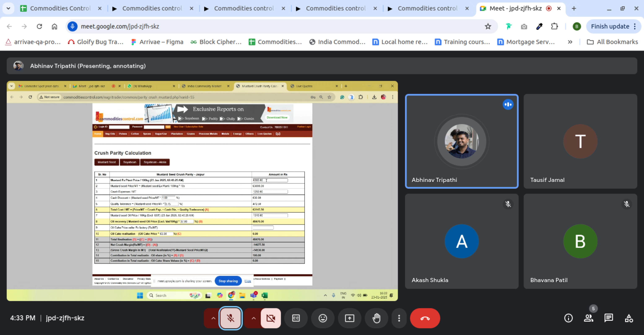Click Mustard Seed button in shared screen
Viewport: 644px width, 335px height.
106,162
